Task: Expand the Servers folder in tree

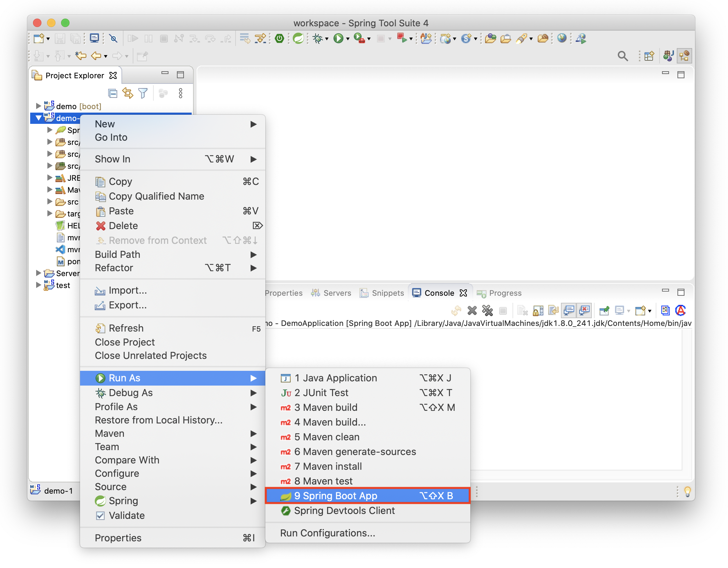Action: [x=39, y=273]
